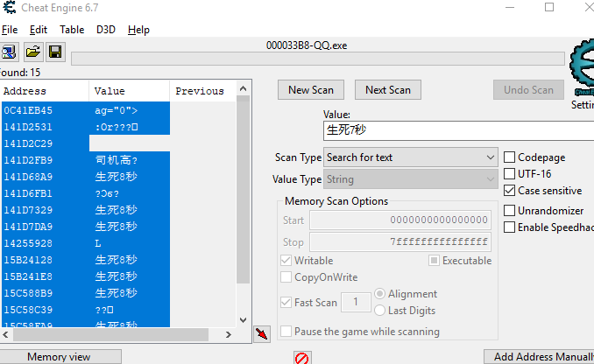Select address row 15B24128
The image size is (594, 364).
(86, 260)
